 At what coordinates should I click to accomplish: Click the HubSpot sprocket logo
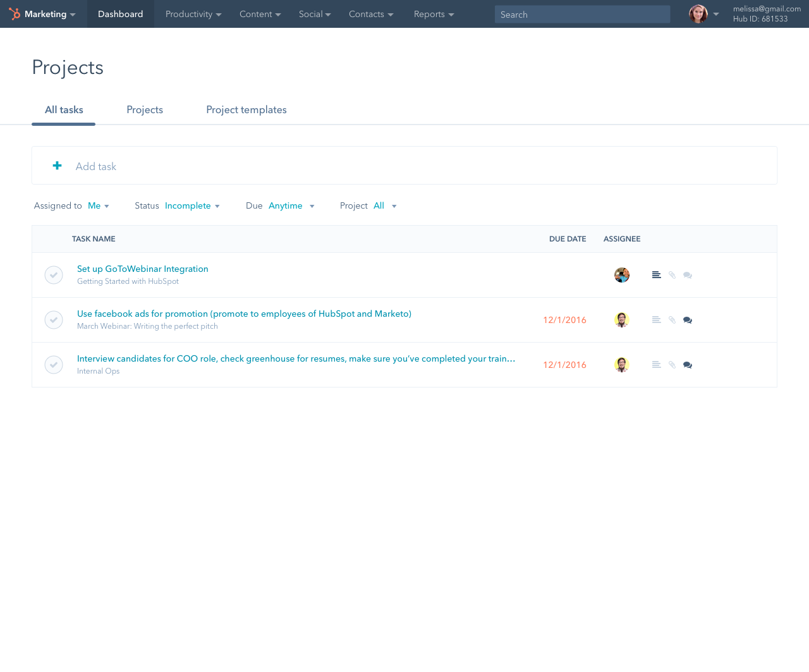pyautogui.click(x=15, y=14)
